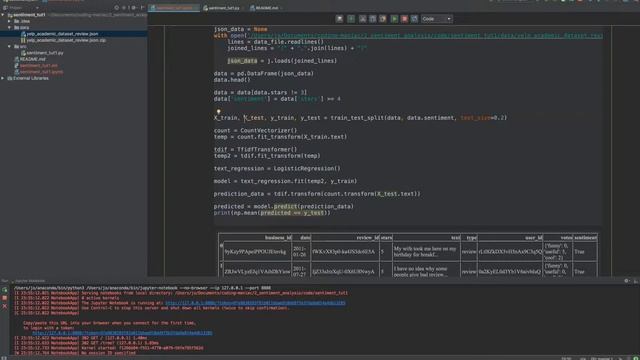The height and width of the screenshot is (360, 640).
Task: Open the Project view dropdown
Action: pos(20,8)
